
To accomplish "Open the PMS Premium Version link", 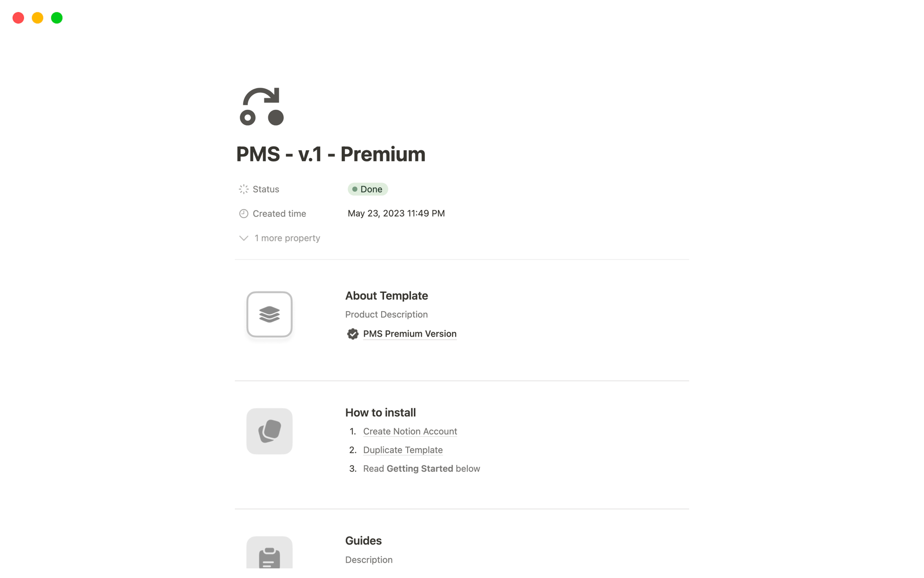I will tap(410, 334).
